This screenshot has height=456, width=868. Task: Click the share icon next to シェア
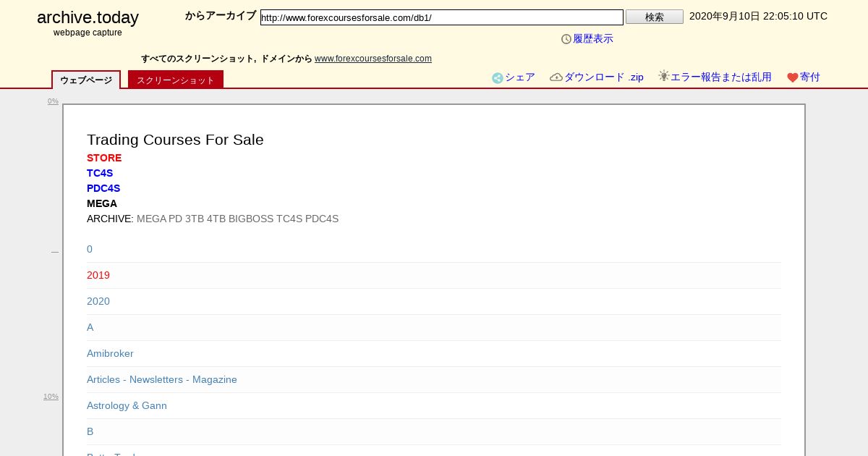tap(498, 78)
